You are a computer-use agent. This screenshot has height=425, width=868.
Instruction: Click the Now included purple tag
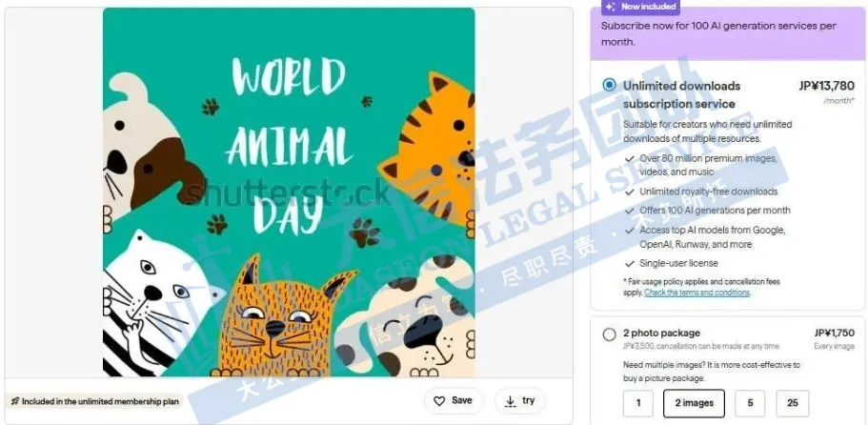[640, 8]
